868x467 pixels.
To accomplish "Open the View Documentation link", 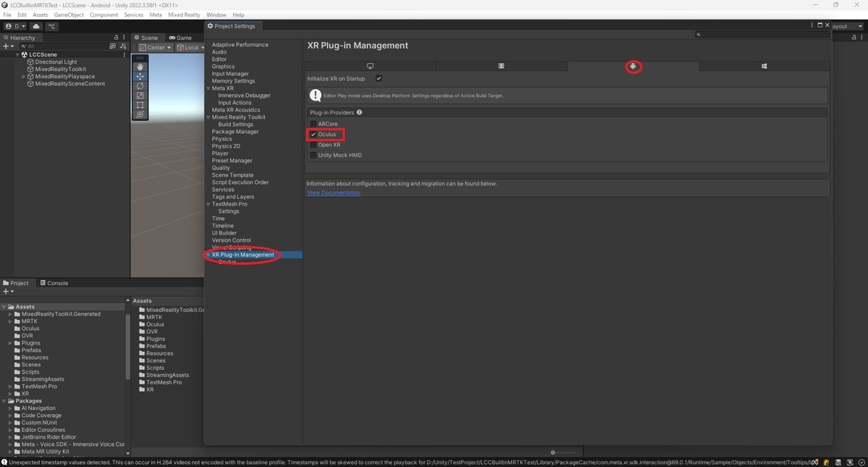I will coord(333,193).
